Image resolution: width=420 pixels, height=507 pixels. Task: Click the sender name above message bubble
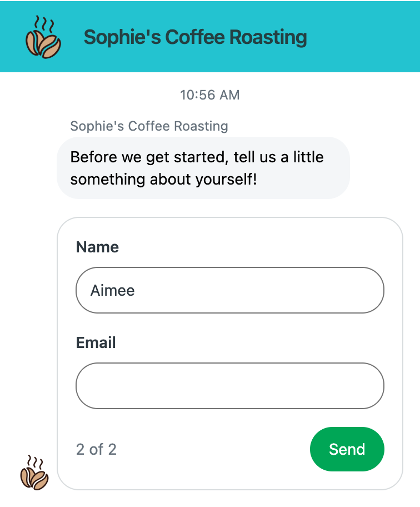(x=149, y=126)
